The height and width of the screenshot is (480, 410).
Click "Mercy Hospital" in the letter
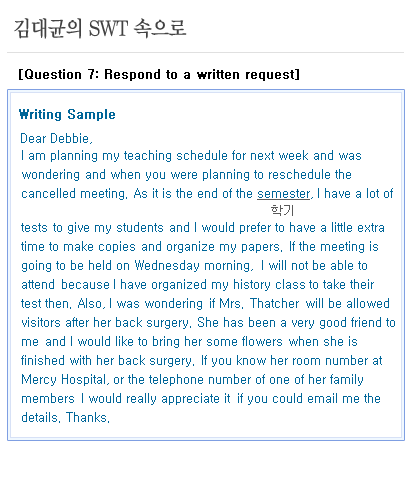tap(64, 380)
